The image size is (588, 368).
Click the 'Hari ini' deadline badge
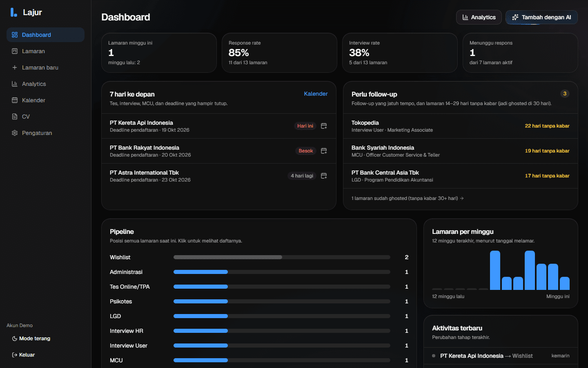(x=305, y=126)
